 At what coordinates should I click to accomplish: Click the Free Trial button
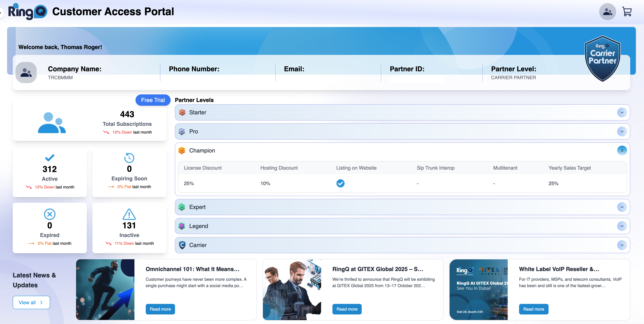point(153,100)
